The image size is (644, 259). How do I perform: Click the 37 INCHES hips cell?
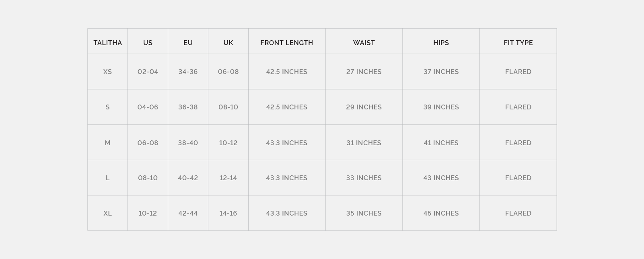coord(441,72)
